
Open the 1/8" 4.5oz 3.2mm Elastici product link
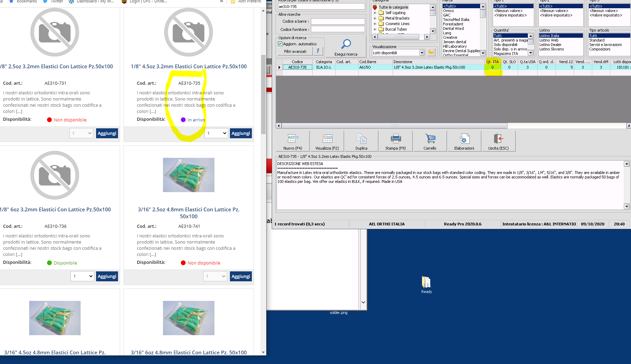tap(188, 67)
